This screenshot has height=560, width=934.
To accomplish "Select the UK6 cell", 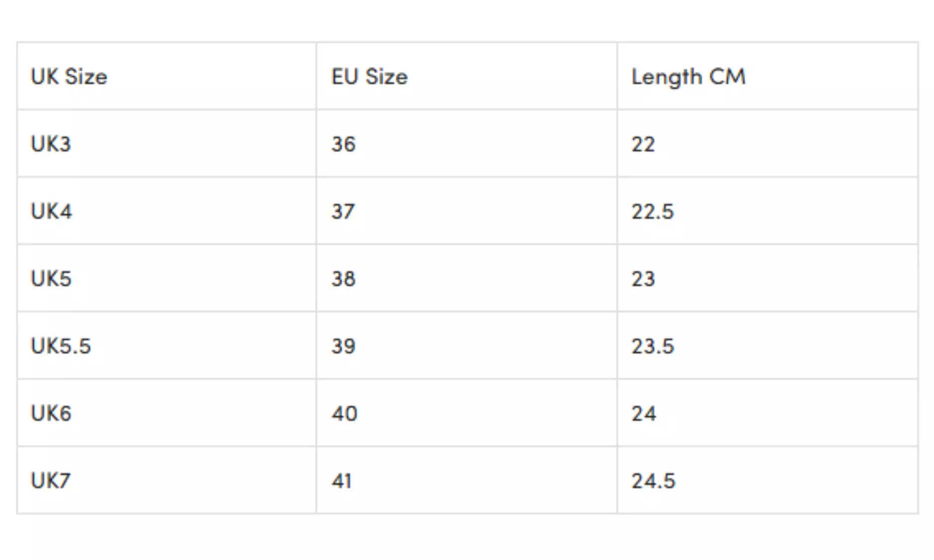I will (x=51, y=413).
